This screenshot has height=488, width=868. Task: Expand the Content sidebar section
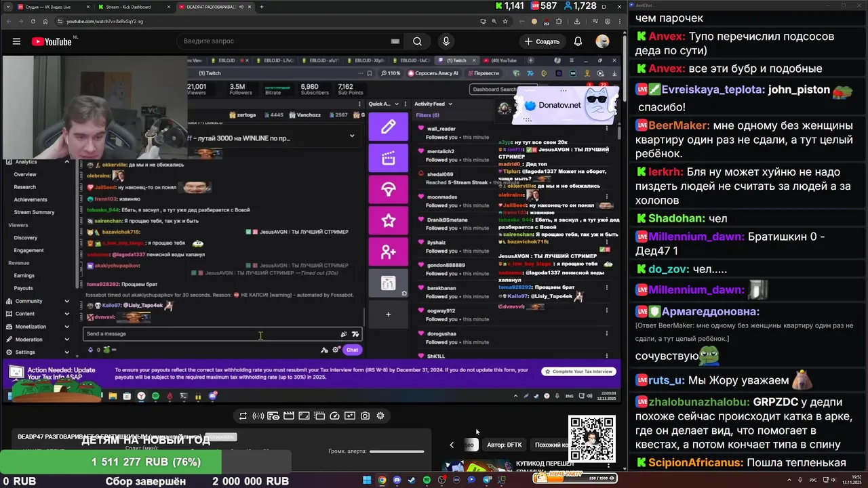pos(66,314)
